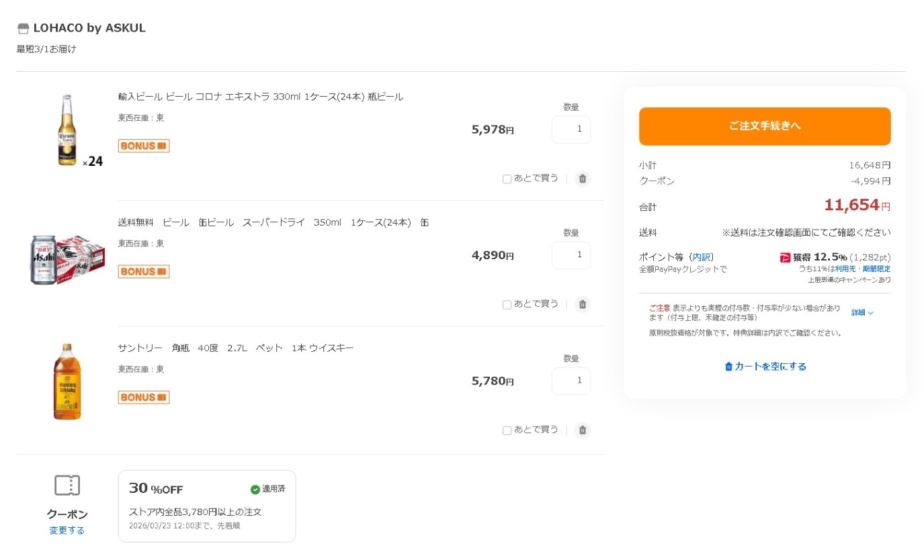Click BONUS badge under Corona beer
Image resolution: width=924 pixels, height=560 pixels.
pos(144,146)
